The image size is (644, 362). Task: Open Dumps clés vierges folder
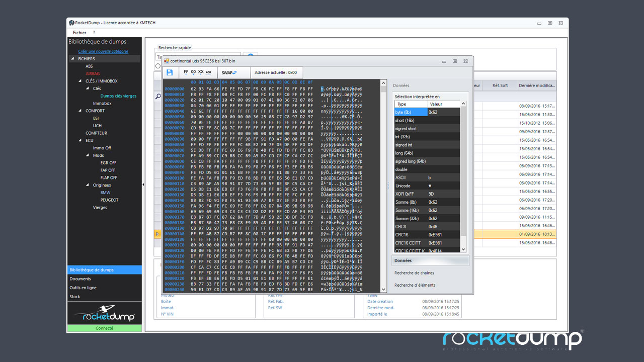pyautogui.click(x=118, y=96)
